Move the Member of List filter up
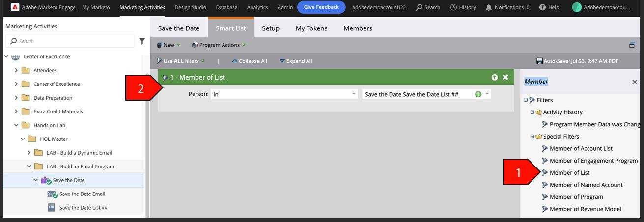The image size is (644, 222). pos(495,77)
